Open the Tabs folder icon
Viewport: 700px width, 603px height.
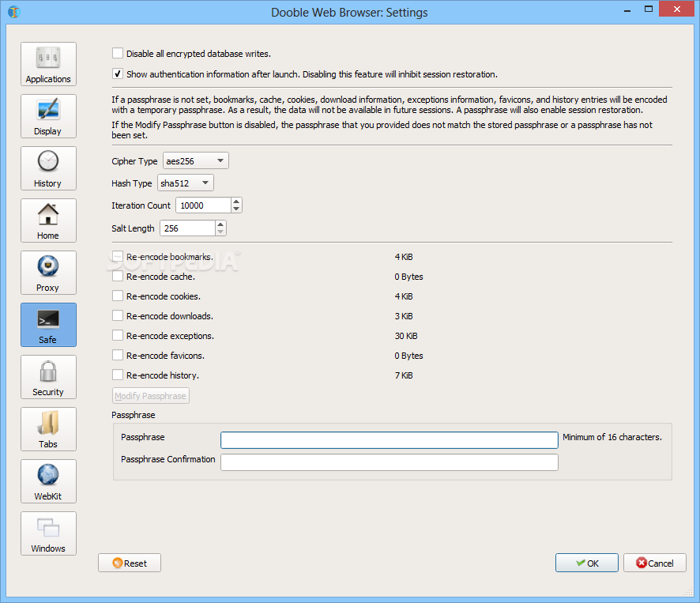(48, 429)
